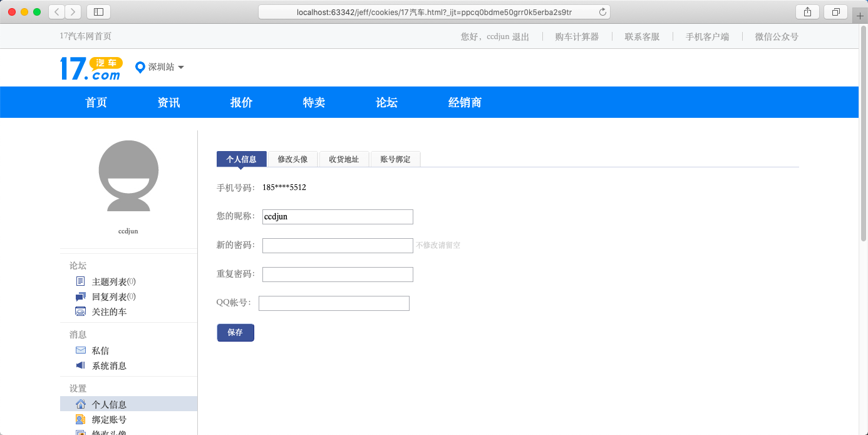
Task: Click the 系统消息 speaker icon
Action: pyautogui.click(x=80, y=365)
